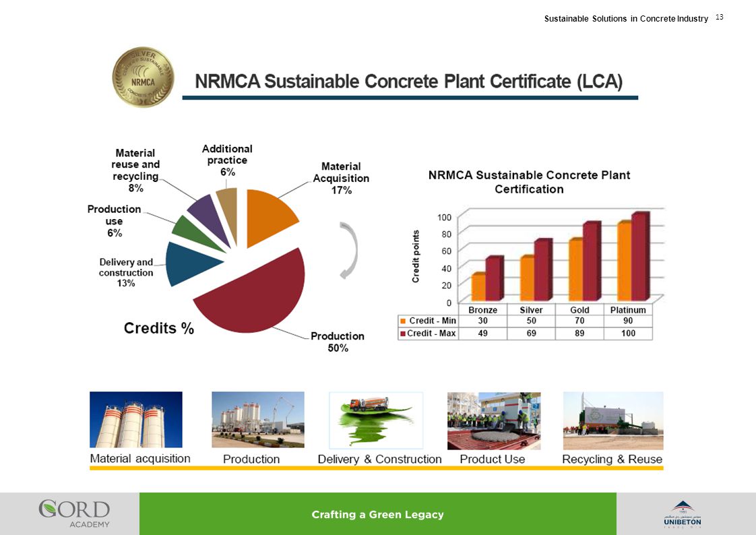The height and width of the screenshot is (535, 756).
Task: Open the Recycling & Reuse photo
Action: coord(613,420)
